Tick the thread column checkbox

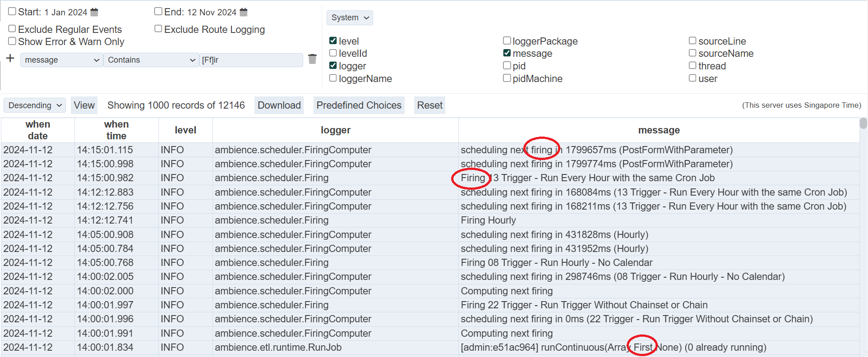click(x=693, y=65)
